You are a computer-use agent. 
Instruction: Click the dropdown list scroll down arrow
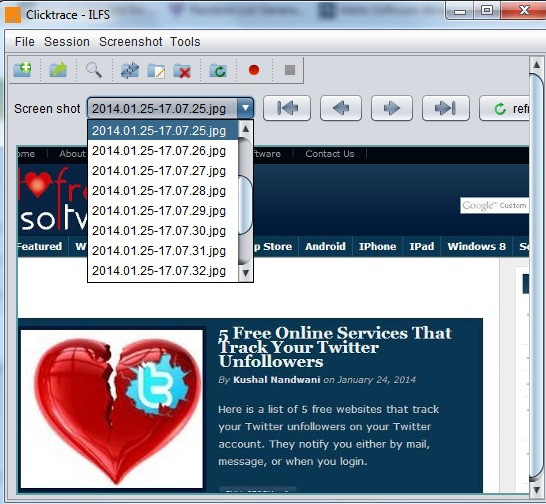pyautogui.click(x=245, y=273)
